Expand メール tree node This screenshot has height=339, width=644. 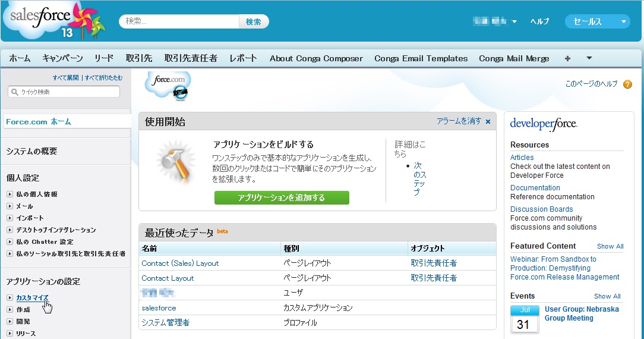[x=10, y=206]
